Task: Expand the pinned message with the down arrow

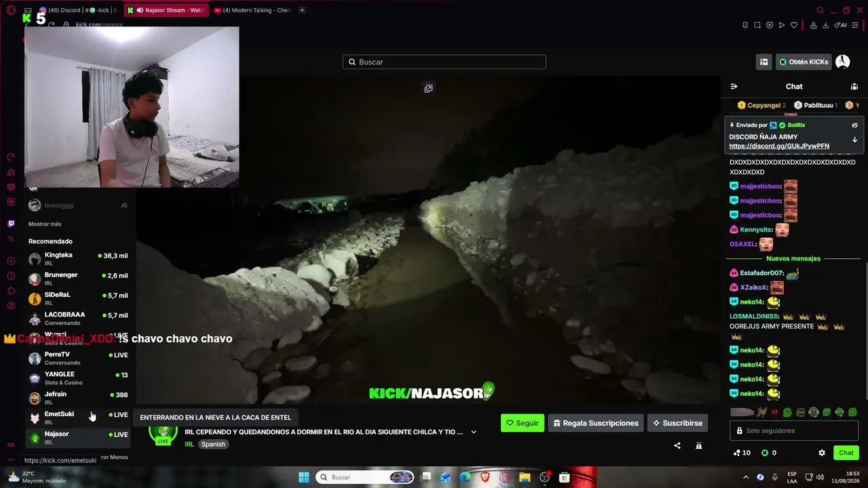Action: coord(854,140)
